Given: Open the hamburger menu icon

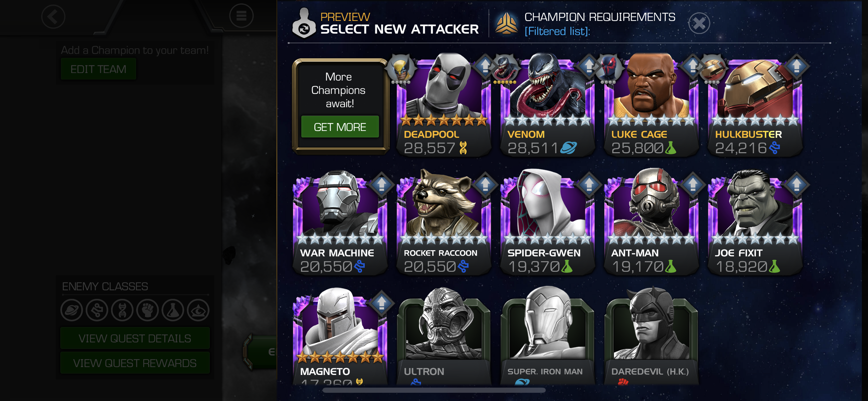Looking at the screenshot, I should [241, 16].
